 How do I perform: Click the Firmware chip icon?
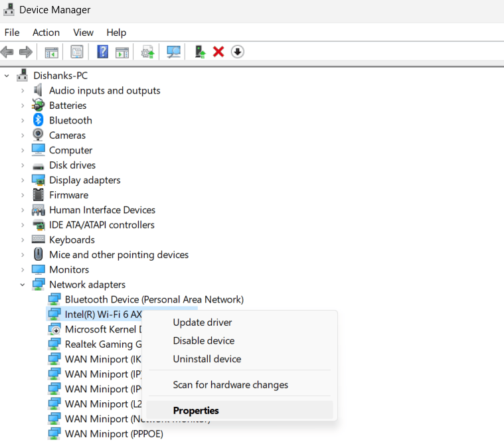[x=39, y=194]
